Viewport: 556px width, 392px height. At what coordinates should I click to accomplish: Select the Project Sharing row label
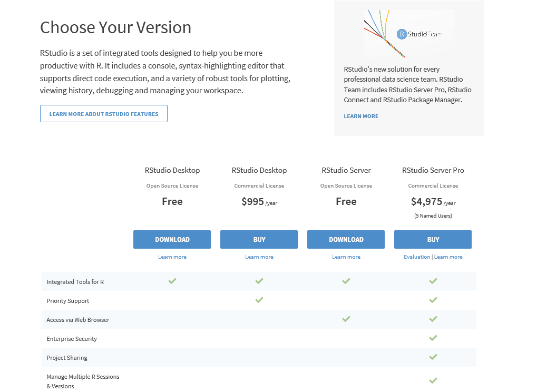66,358
